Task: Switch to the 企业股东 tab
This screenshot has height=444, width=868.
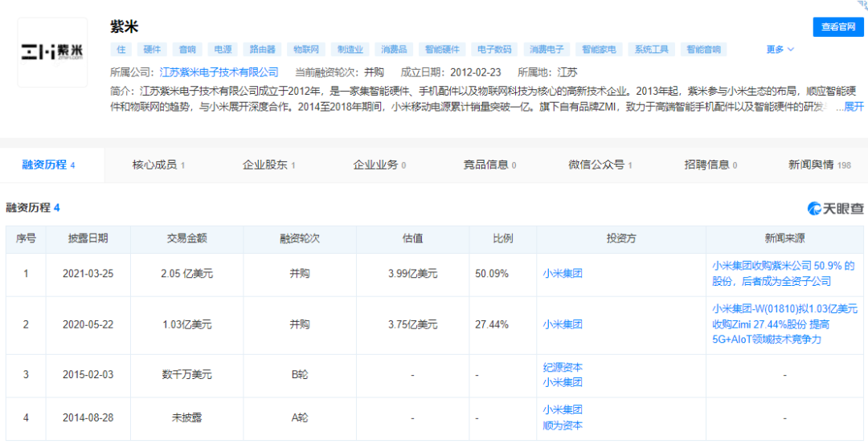Action: [269, 165]
